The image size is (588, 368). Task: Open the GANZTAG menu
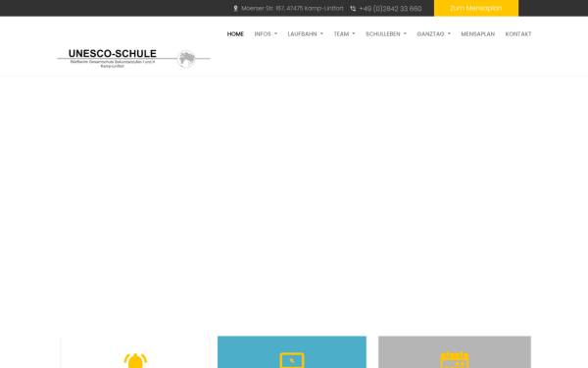(x=430, y=33)
